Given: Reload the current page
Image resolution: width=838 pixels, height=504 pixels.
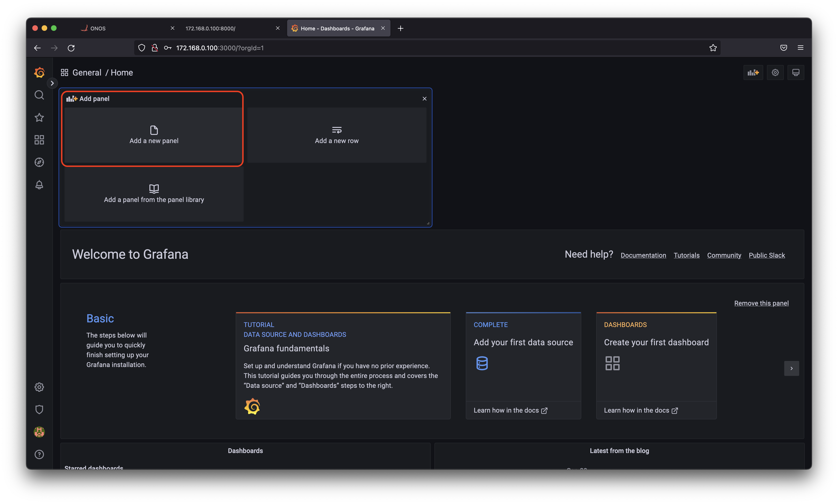Looking at the screenshot, I should (71, 48).
